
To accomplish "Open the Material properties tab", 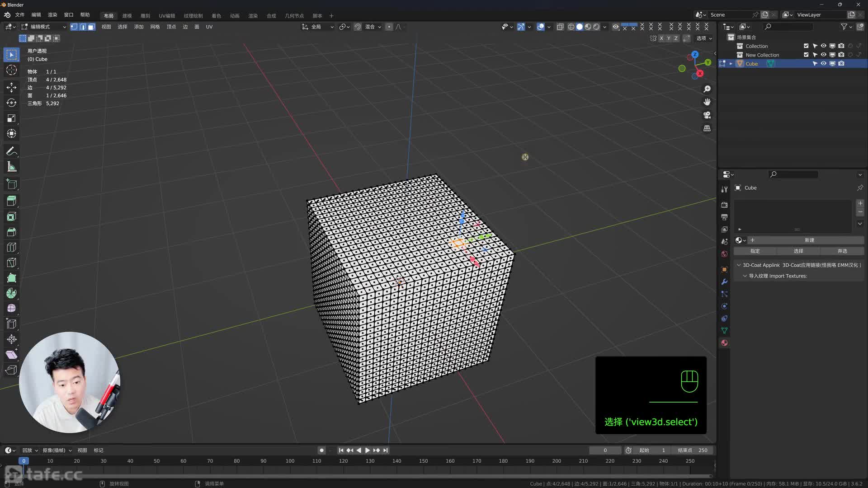I will [724, 343].
